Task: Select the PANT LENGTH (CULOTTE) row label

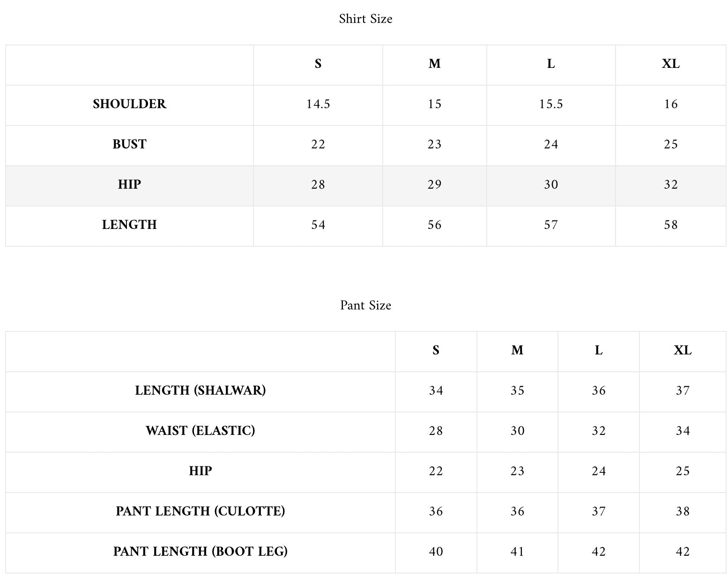Action: pyautogui.click(x=200, y=511)
